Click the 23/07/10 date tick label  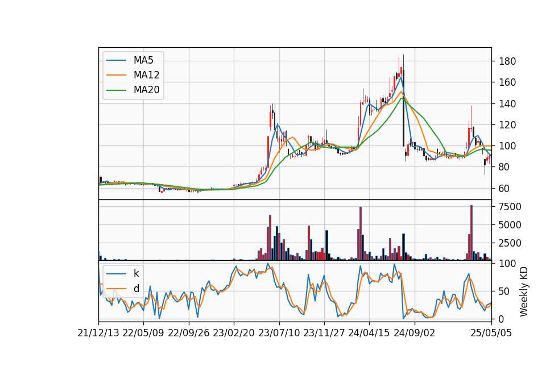point(279,333)
